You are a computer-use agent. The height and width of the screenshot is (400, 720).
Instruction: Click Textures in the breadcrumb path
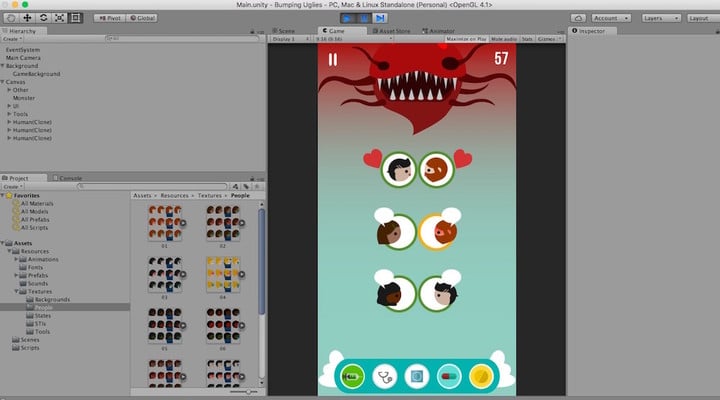tap(210, 196)
